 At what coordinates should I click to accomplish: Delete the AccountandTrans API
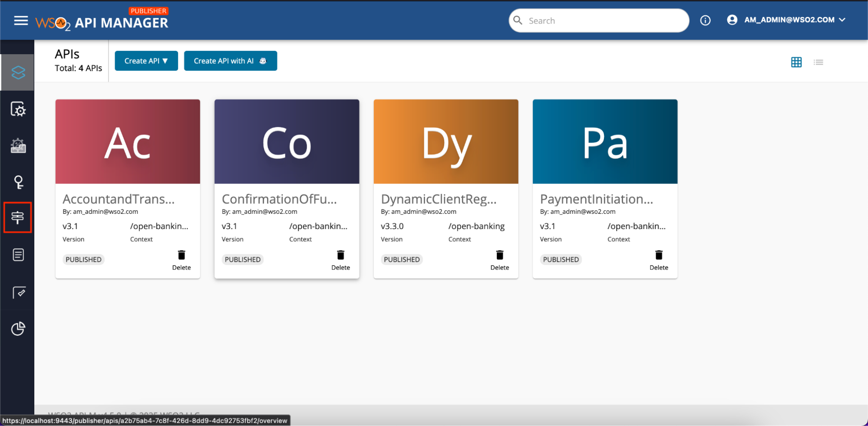coord(182,260)
